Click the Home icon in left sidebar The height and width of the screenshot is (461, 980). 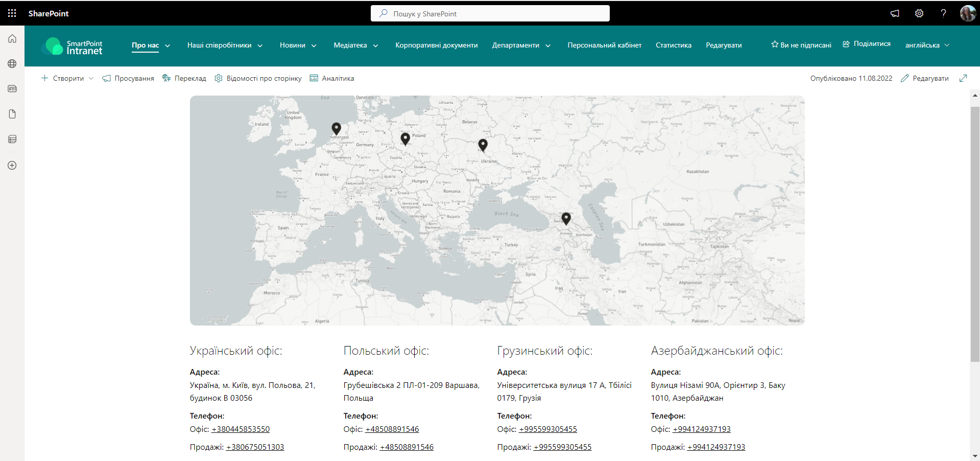tap(12, 39)
